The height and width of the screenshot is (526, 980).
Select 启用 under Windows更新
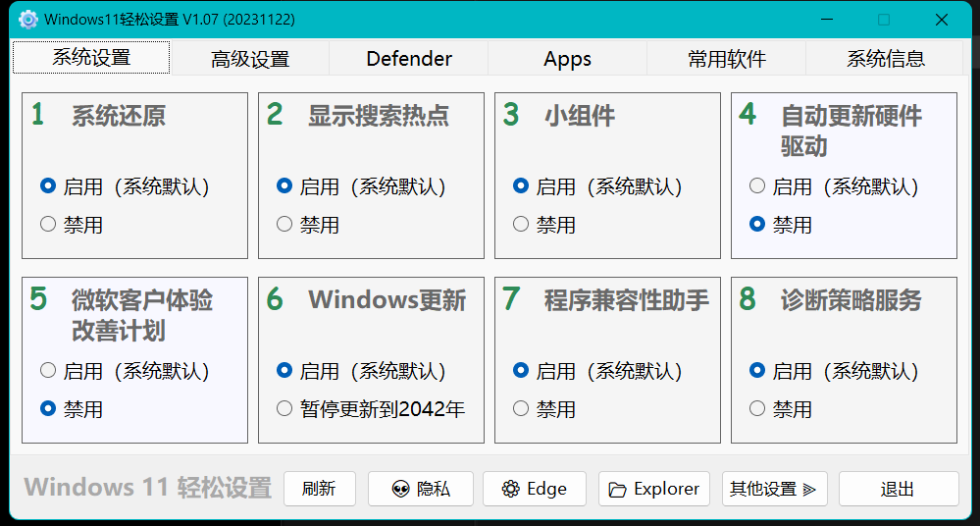361,371
